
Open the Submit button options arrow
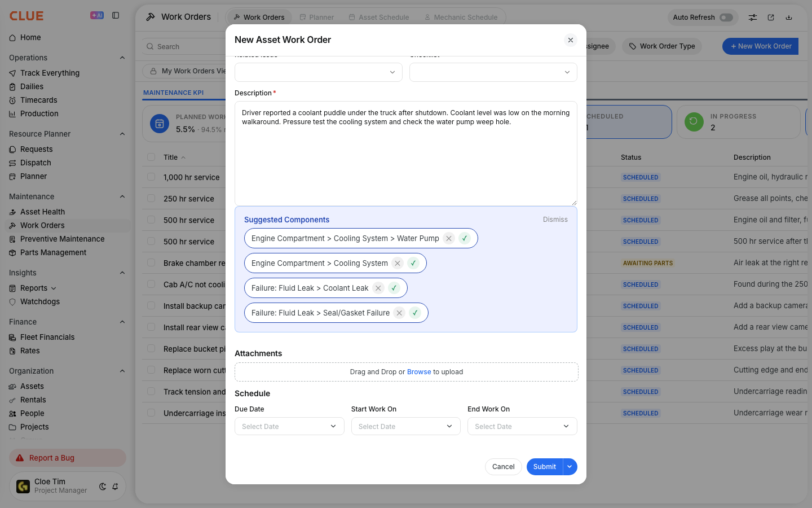tap(570, 467)
